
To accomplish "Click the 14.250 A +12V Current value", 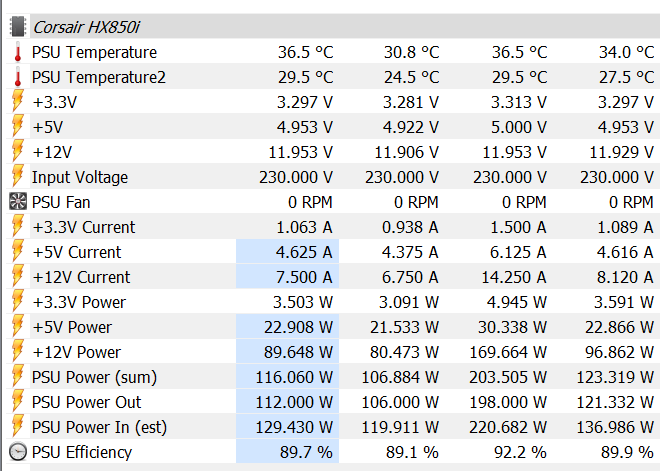I will (x=514, y=277).
